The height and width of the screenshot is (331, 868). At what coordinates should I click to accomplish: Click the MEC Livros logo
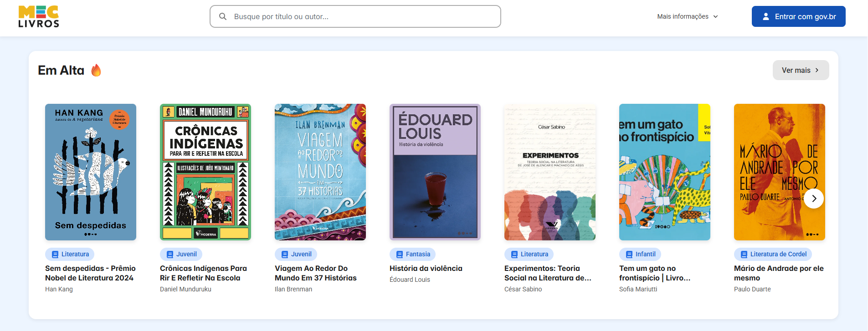coord(39,17)
